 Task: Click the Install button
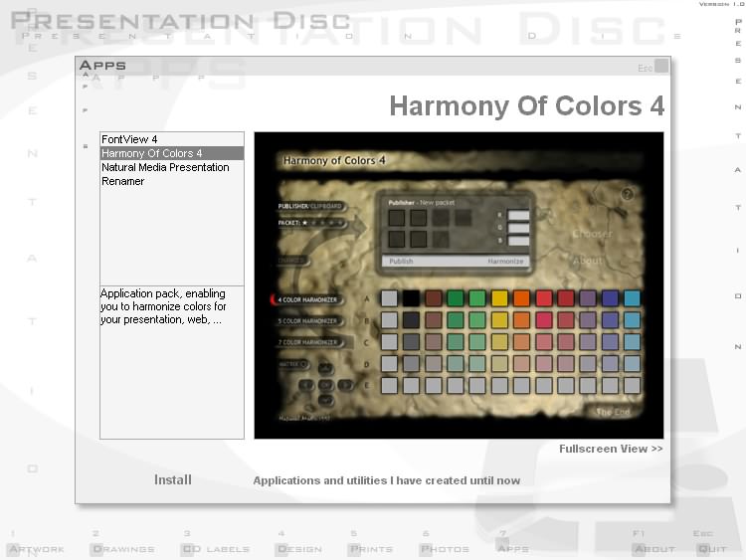coord(173,479)
